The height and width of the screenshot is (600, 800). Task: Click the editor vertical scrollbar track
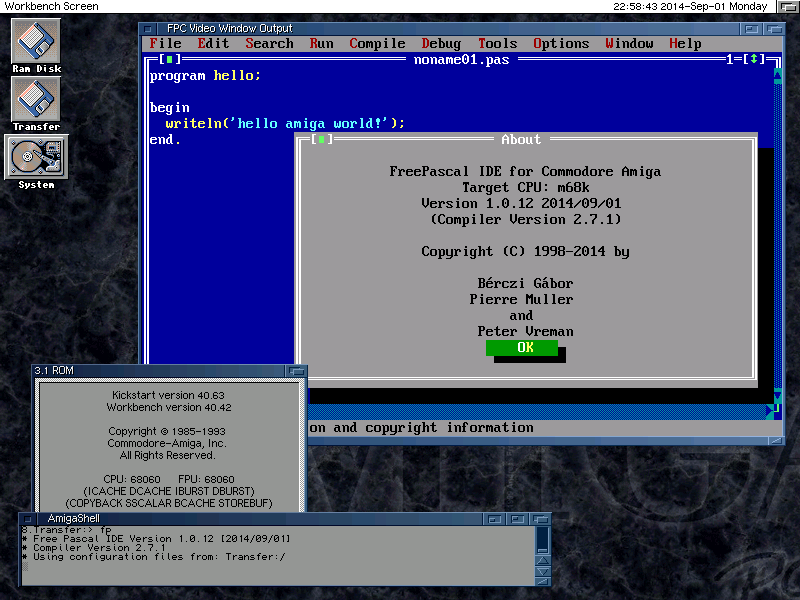778,235
